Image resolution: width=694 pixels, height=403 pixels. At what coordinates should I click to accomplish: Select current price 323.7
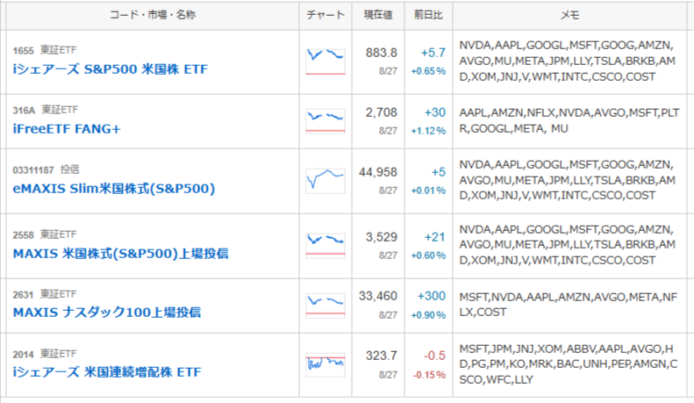coord(381,356)
